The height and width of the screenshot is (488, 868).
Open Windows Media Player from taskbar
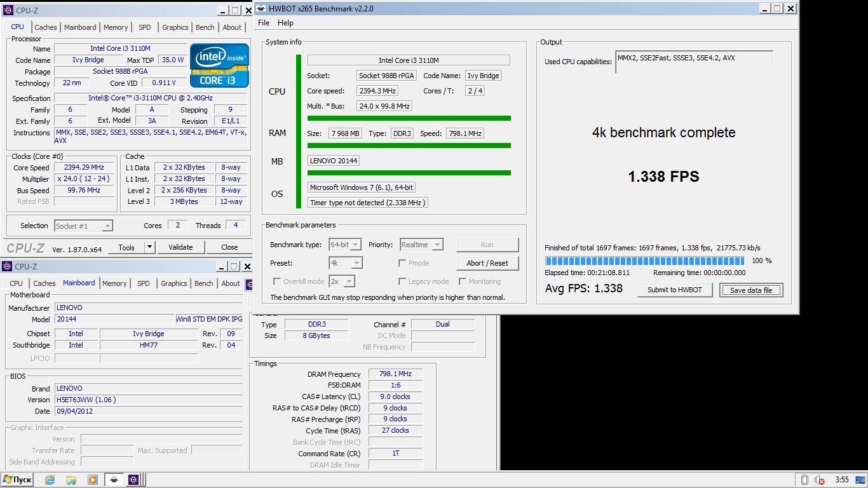pyautogui.click(x=92, y=480)
